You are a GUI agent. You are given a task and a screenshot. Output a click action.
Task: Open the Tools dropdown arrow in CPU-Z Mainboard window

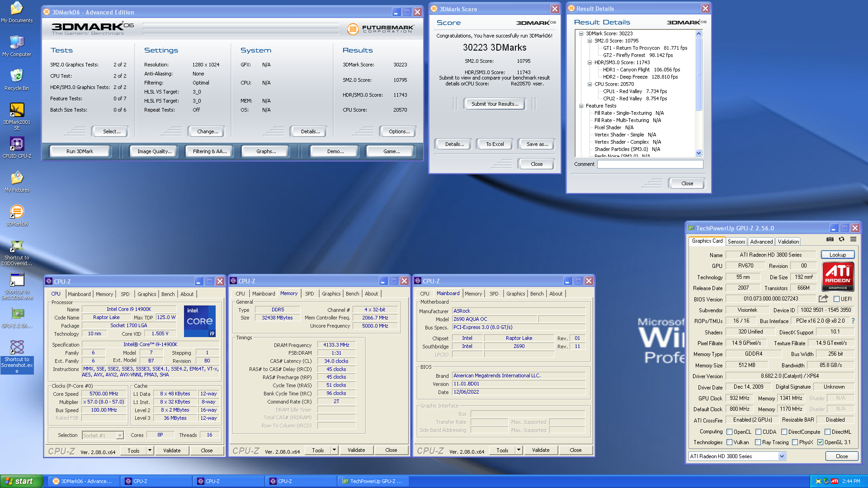[x=519, y=450]
